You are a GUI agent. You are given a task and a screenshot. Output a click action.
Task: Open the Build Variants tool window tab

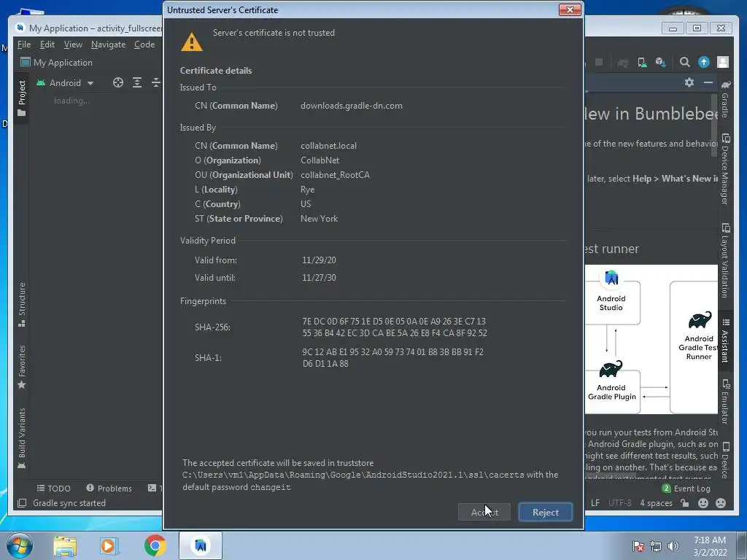[21, 438]
